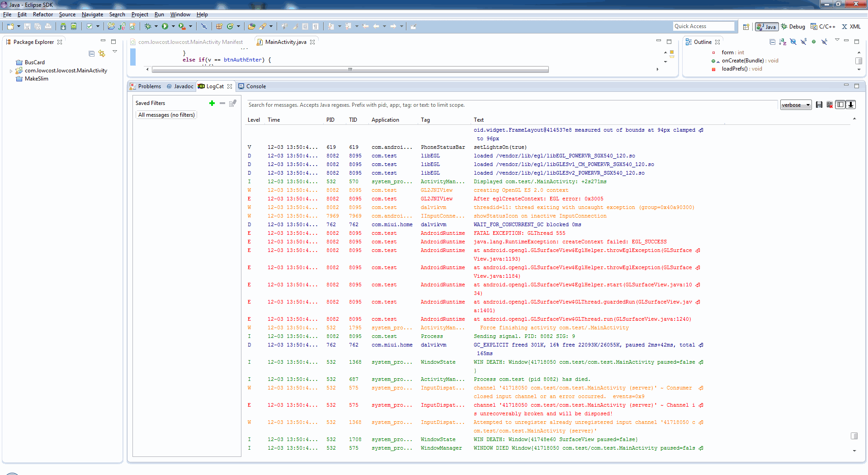Image resolution: width=868 pixels, height=475 pixels.
Task: Clear the LogCat log output
Action: (x=829, y=105)
